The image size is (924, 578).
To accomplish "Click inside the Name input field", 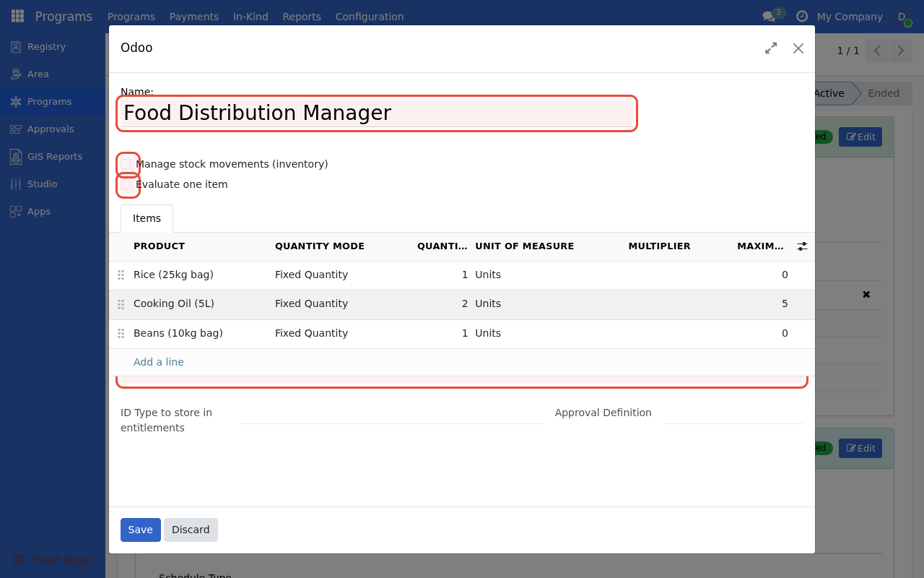I will coord(375,113).
